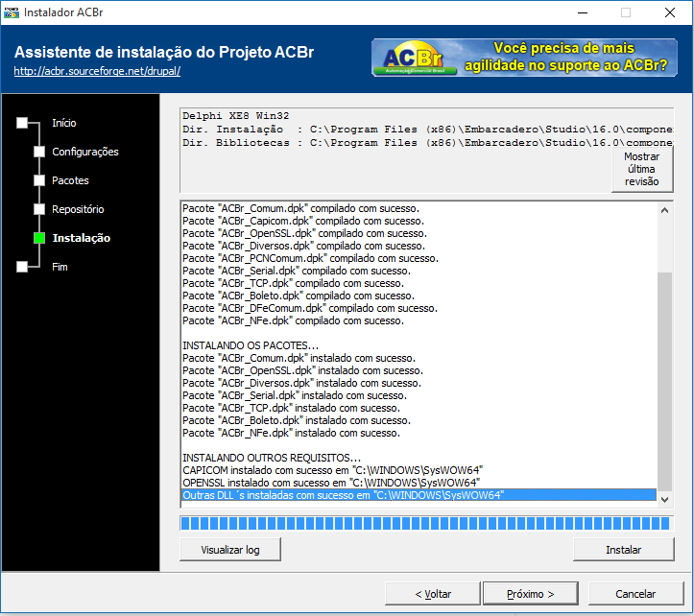Select log line ACBr_Diversos.dpk instalado com sucesso
This screenshot has height=616, width=694.
tap(301, 383)
